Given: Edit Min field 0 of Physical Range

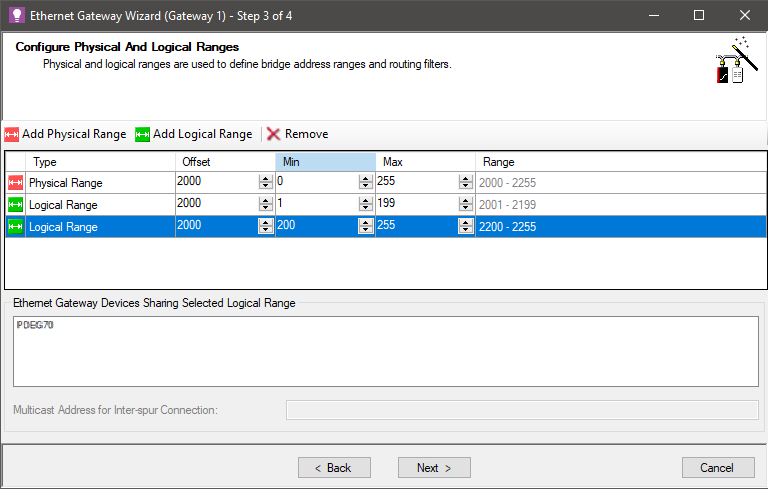Looking at the screenshot, I should pos(317,182).
